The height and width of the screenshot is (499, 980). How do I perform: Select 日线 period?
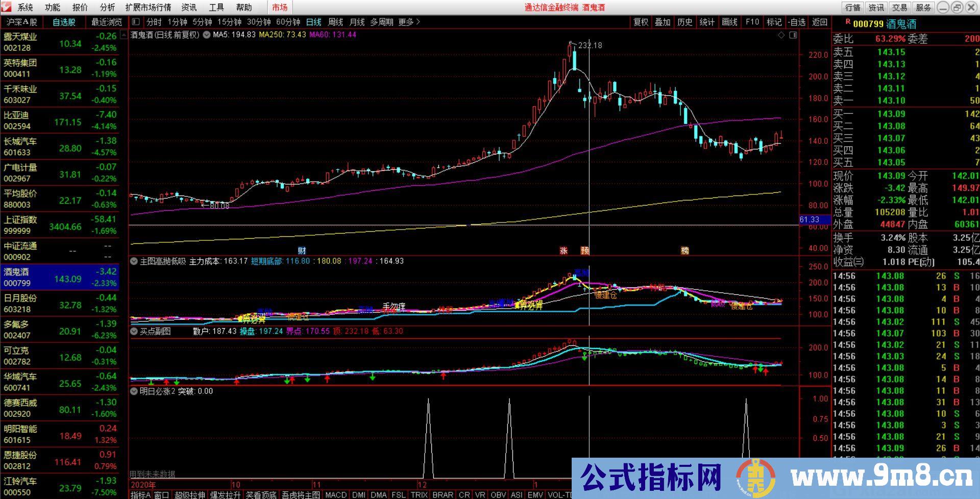pyautogui.click(x=313, y=22)
